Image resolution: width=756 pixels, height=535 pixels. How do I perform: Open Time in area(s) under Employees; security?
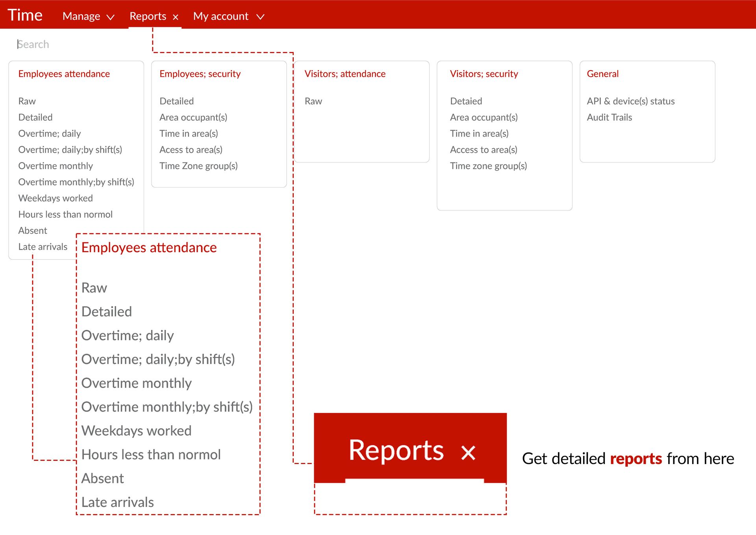(189, 134)
